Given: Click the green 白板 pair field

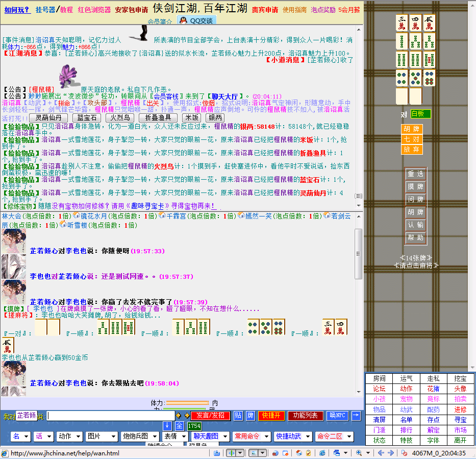Looking at the screenshot, I should 420,114.
